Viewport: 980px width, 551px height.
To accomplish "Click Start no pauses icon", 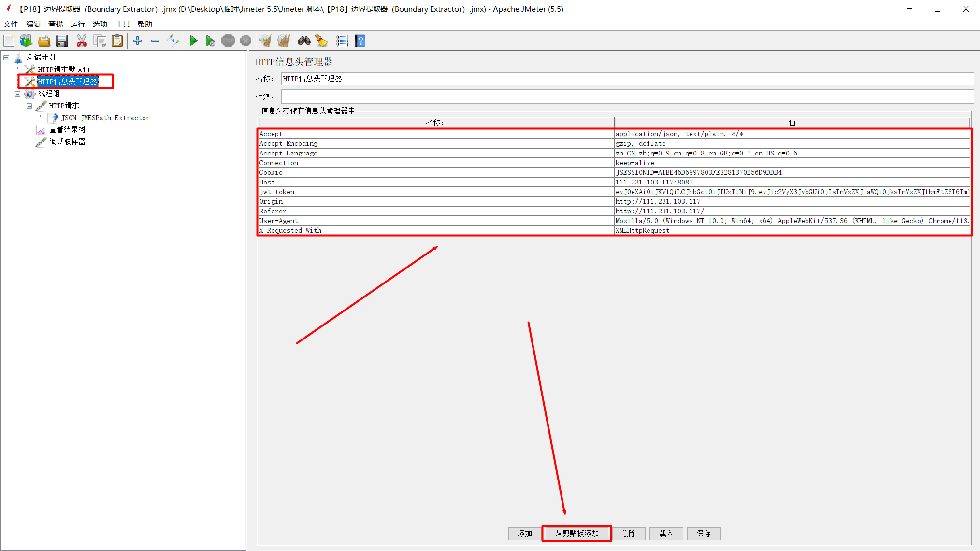I will click(210, 41).
